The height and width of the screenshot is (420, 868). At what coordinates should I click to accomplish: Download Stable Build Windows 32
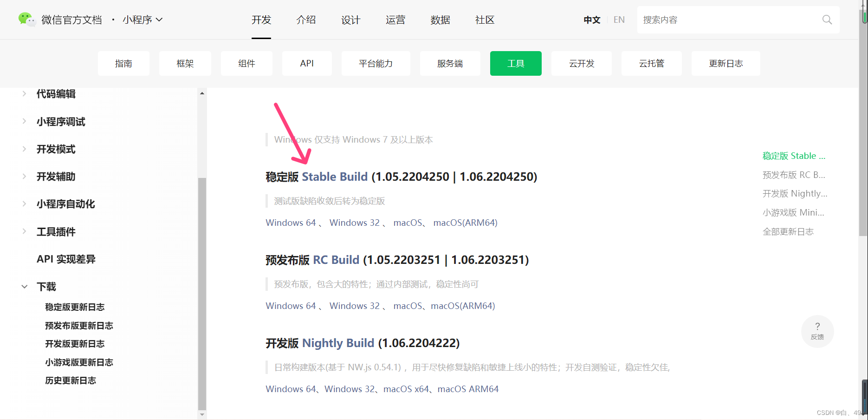355,223
